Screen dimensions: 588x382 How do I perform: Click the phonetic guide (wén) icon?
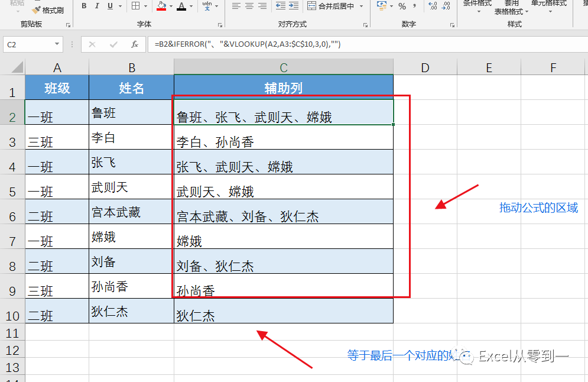(207, 6)
